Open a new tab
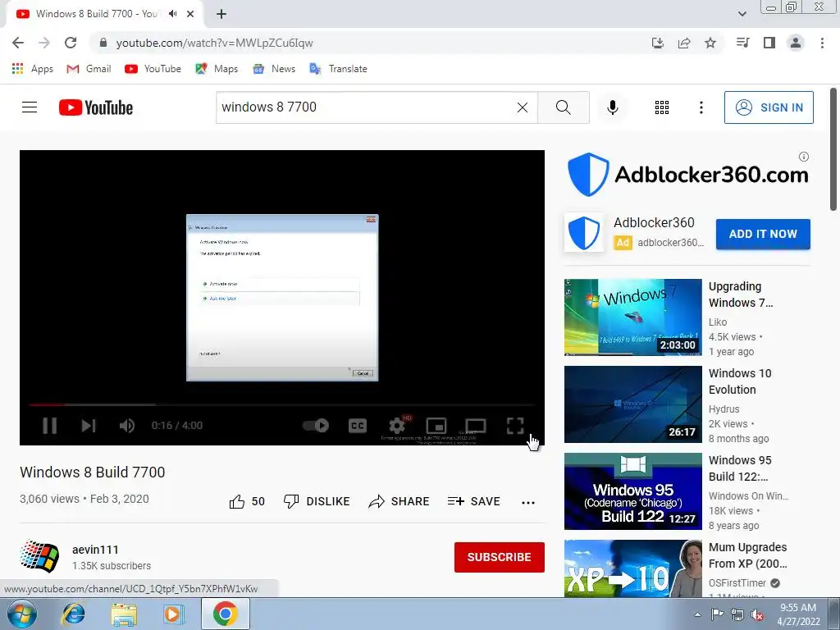The image size is (840, 630). [x=221, y=14]
